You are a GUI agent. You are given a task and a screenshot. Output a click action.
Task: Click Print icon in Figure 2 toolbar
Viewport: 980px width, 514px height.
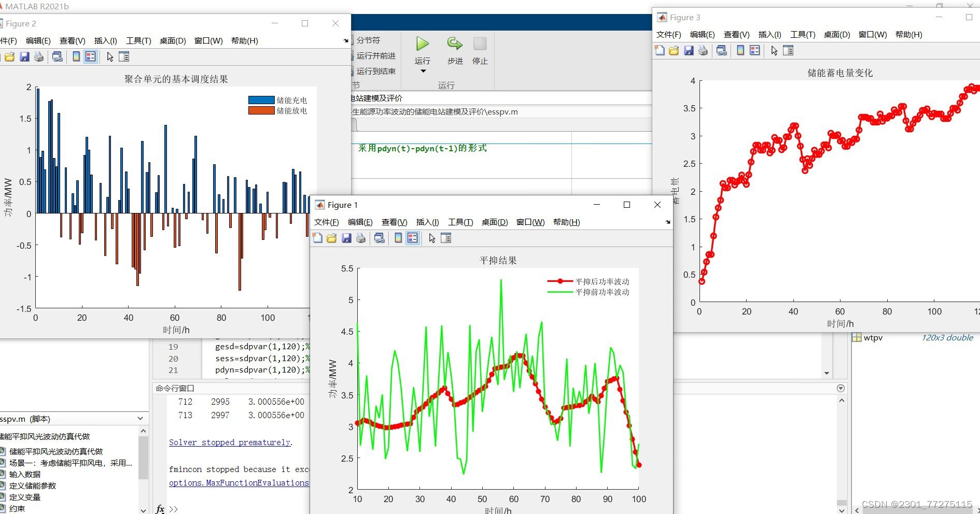[39, 57]
